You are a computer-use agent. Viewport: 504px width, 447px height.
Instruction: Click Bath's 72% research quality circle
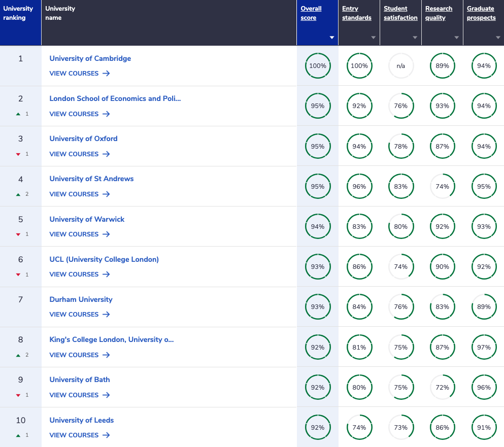click(x=442, y=388)
